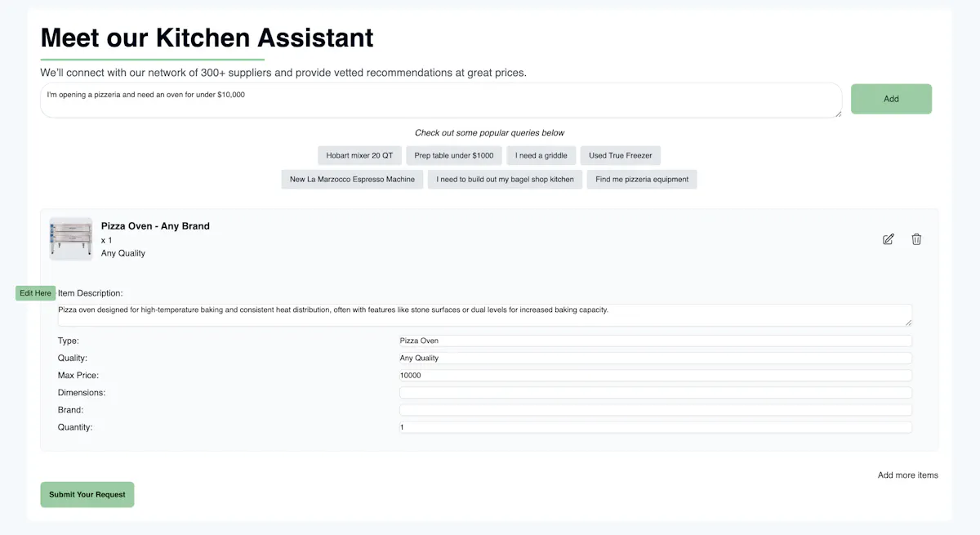This screenshot has height=535, width=980.
Task: Click the empty Brand field
Action: point(656,410)
